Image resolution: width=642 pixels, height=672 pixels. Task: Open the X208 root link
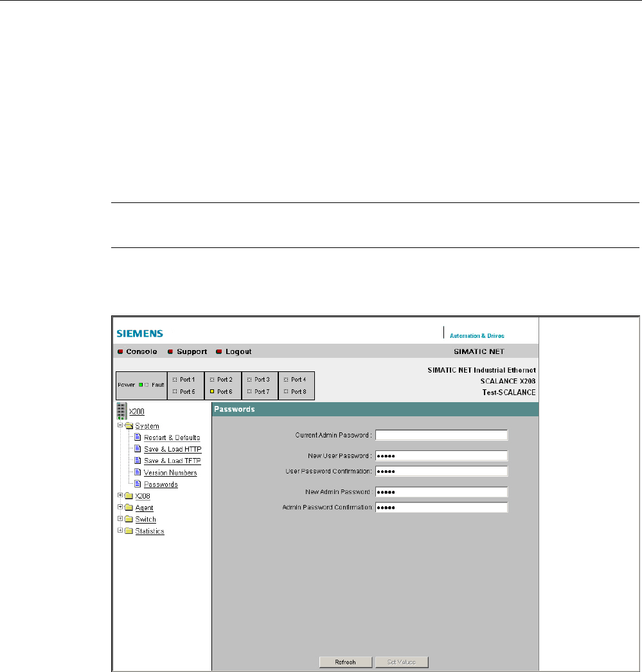137,411
